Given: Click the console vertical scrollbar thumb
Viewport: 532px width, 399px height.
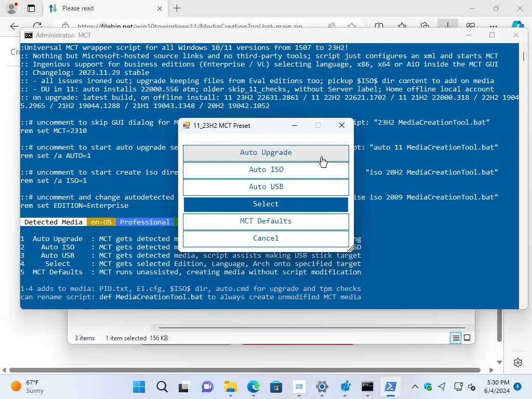Looking at the screenshot, I should [x=524, y=56].
